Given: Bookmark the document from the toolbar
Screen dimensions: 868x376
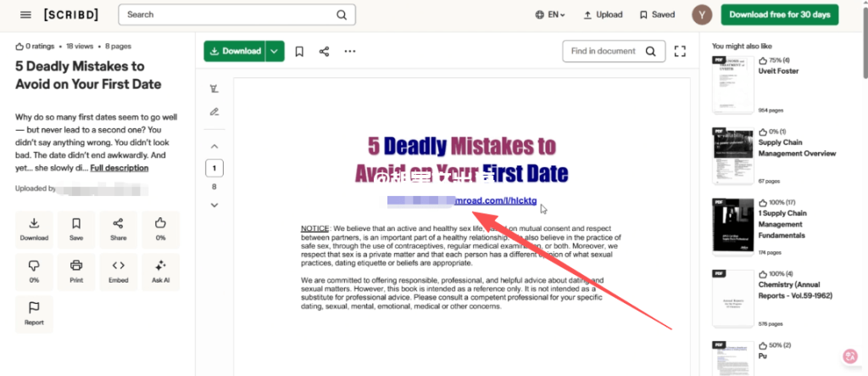Looking at the screenshot, I should point(299,51).
